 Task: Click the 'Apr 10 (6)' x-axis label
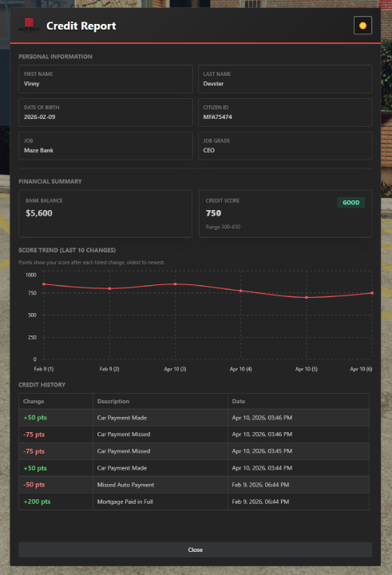pos(361,369)
